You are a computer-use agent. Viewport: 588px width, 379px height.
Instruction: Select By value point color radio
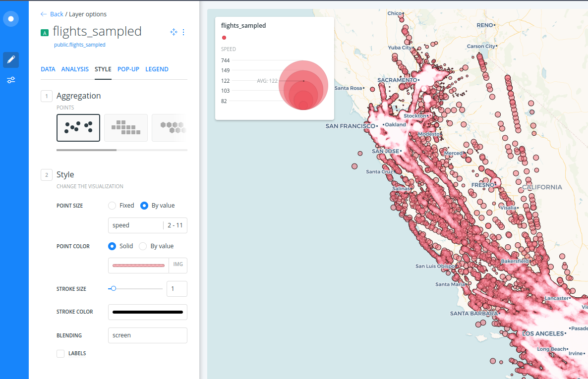click(x=142, y=246)
